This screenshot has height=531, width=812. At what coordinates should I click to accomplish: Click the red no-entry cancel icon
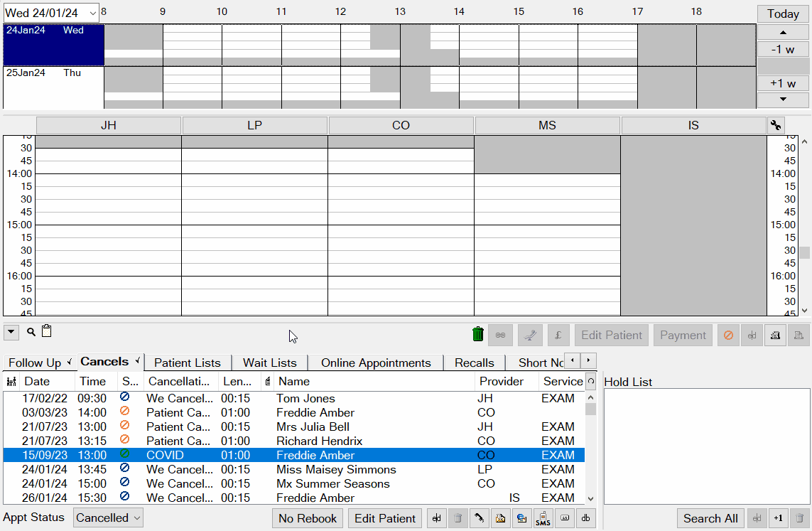pyautogui.click(x=728, y=334)
